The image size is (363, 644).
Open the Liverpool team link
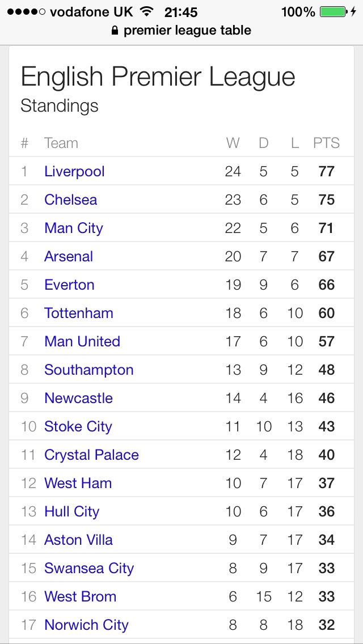74,171
